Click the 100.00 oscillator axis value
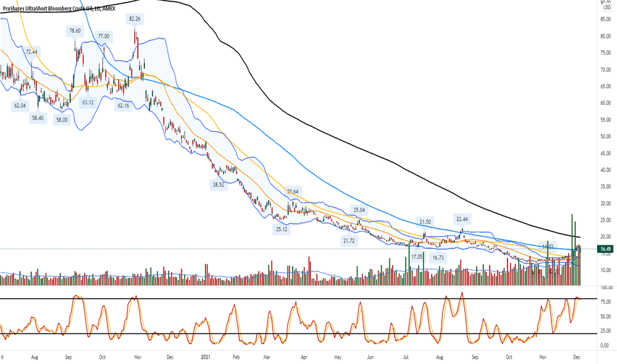617x364 pixels. coord(606,288)
